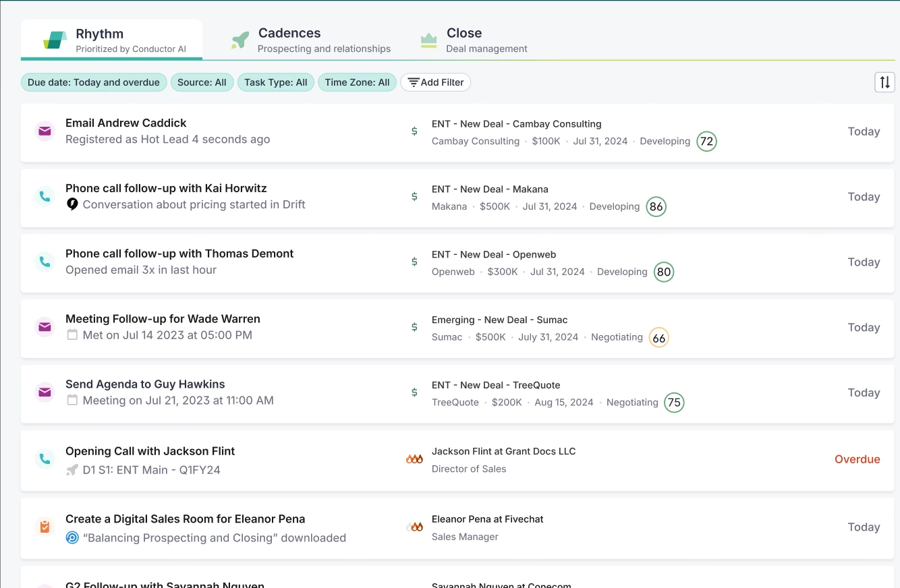Click the clipboard icon for Eleanor Pena Digital Sales Room
Screen dimensions: 900x588
coord(45,527)
